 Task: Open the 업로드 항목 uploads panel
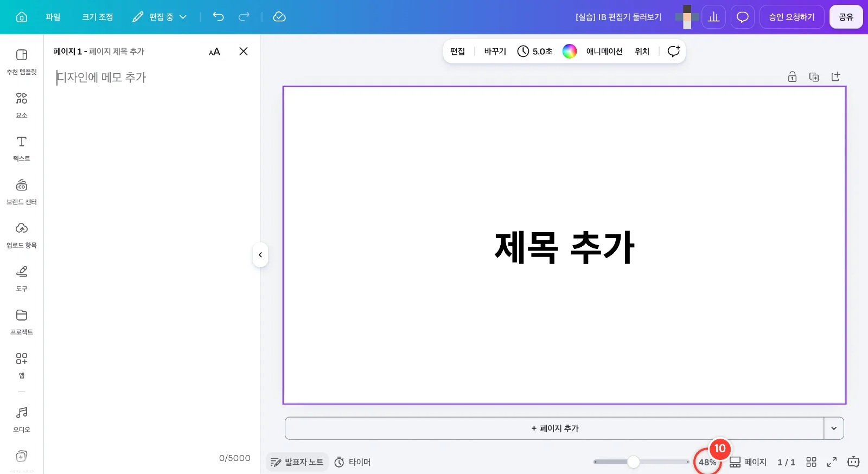[x=22, y=235]
